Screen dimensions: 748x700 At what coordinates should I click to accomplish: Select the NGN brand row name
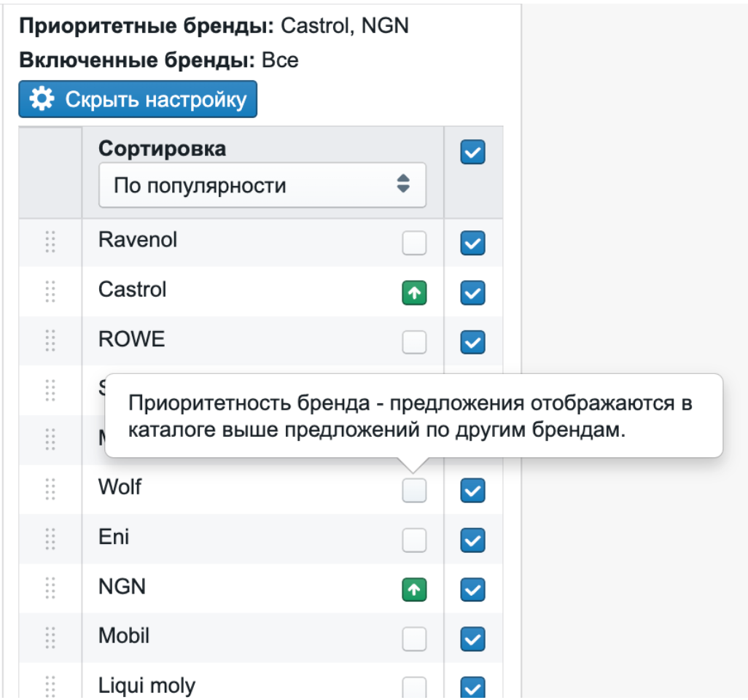[122, 586]
